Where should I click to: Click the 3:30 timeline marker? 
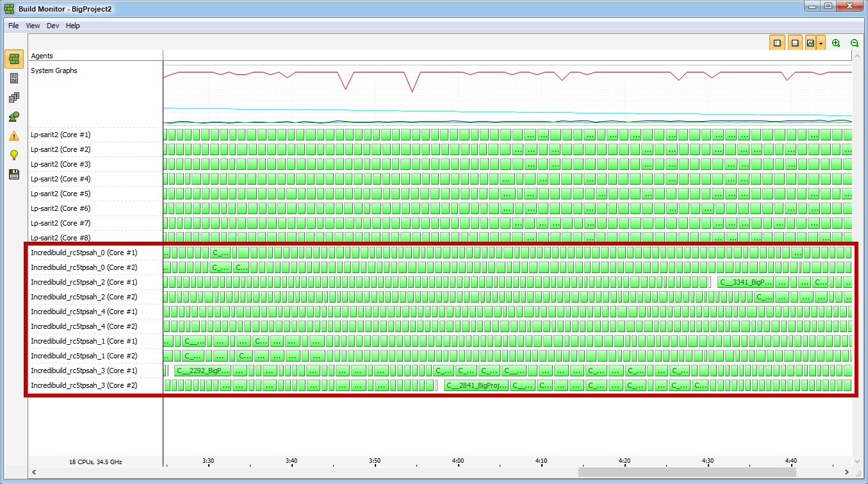click(x=208, y=460)
